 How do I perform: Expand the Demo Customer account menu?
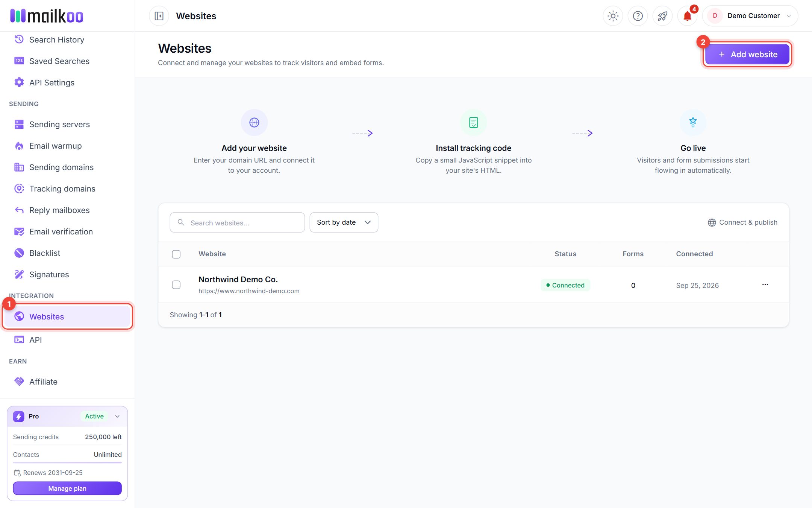(750, 16)
